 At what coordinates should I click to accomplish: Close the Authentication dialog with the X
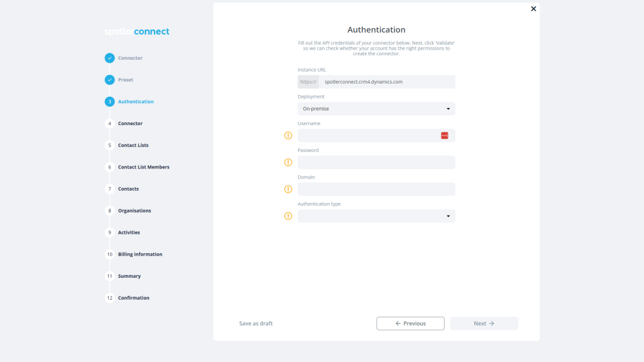533,9
